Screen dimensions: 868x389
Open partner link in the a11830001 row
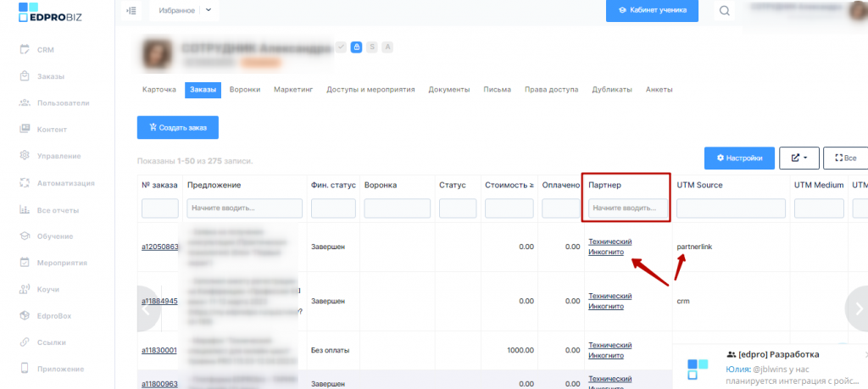coord(609,350)
